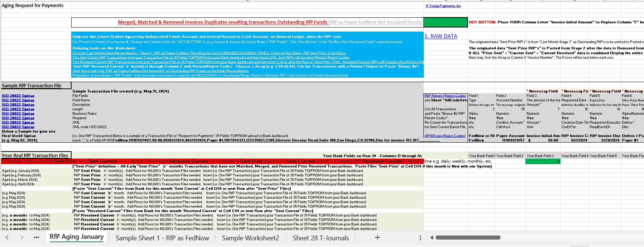This screenshot has width=644, height=247.
Task: Add a new sheet with the plus button
Action: click(377, 237)
